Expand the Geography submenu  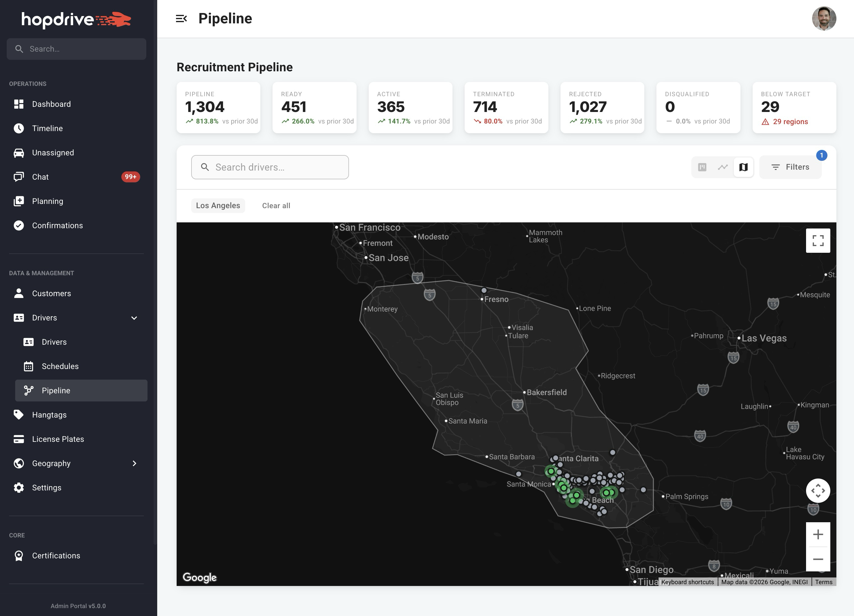pyautogui.click(x=134, y=463)
